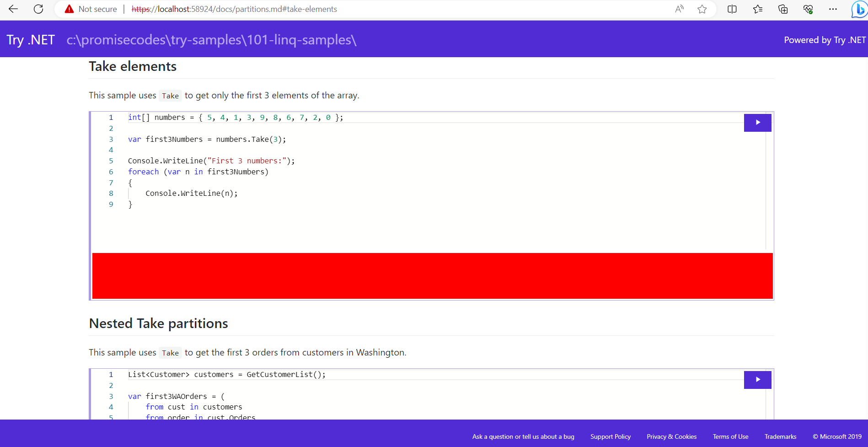Start Read aloud for the page
Viewport: 868px width, 447px height.
[x=680, y=9]
